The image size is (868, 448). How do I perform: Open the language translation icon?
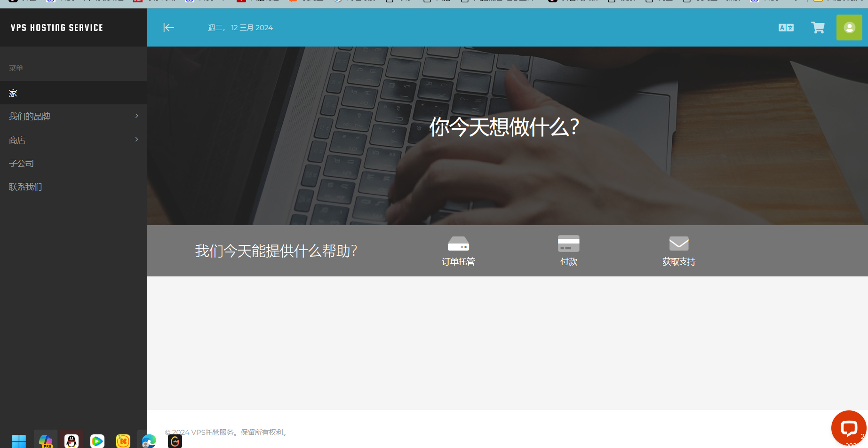[786, 28]
